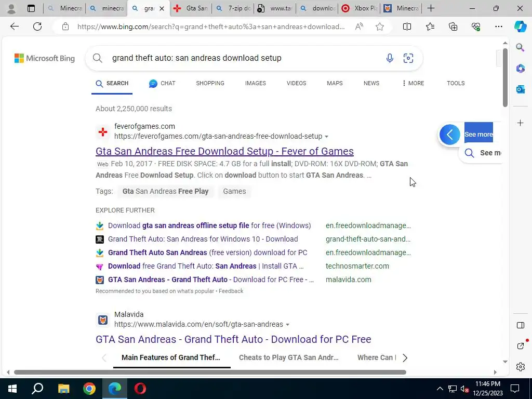Open the profile avatar icon
The image size is (532, 399).
11,8
